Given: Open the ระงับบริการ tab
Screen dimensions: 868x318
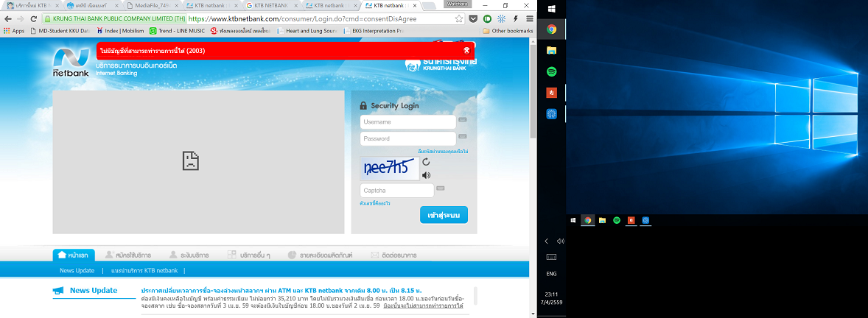Looking at the screenshot, I should coord(189,255).
